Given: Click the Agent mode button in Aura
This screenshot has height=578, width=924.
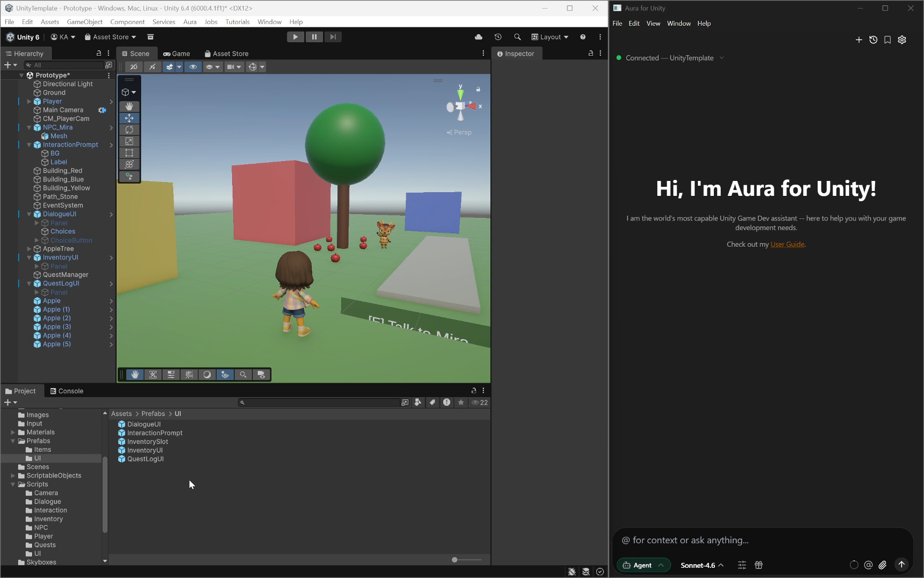Looking at the screenshot, I should (643, 565).
